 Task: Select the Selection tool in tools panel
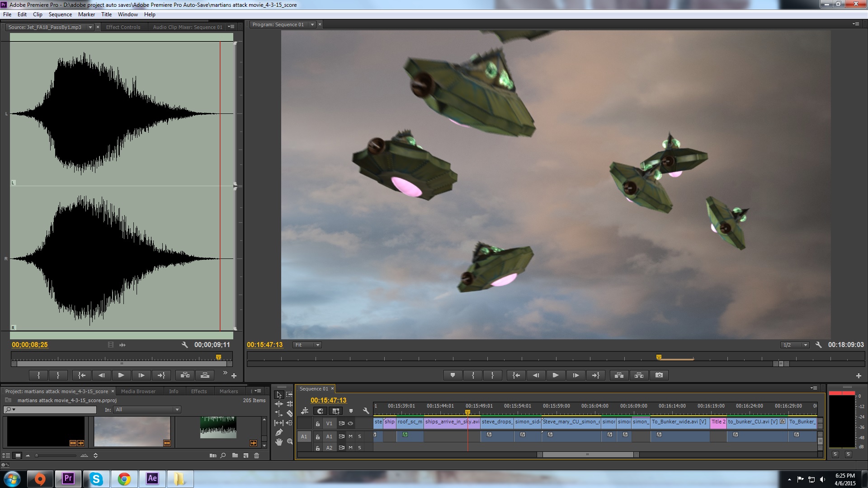(279, 395)
